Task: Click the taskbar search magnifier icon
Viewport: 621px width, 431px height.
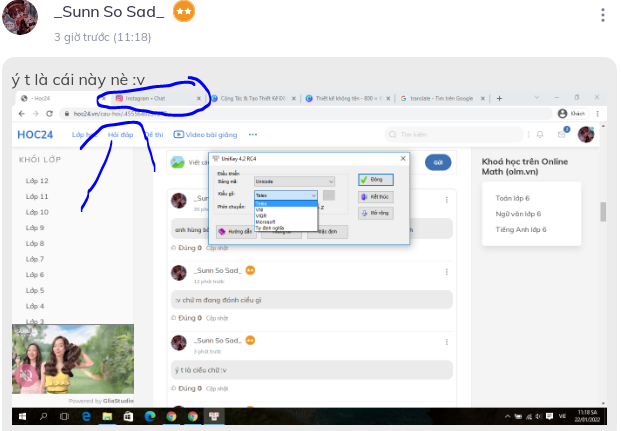Action: point(41,415)
